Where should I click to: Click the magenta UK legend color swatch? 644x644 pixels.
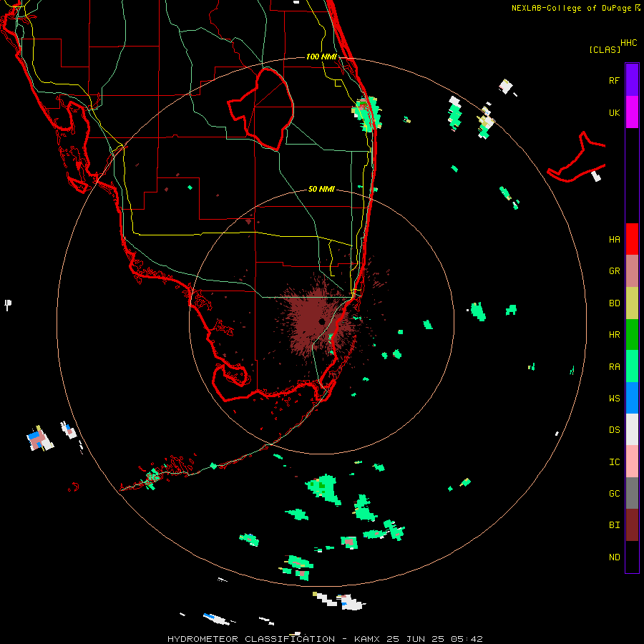[632, 112]
